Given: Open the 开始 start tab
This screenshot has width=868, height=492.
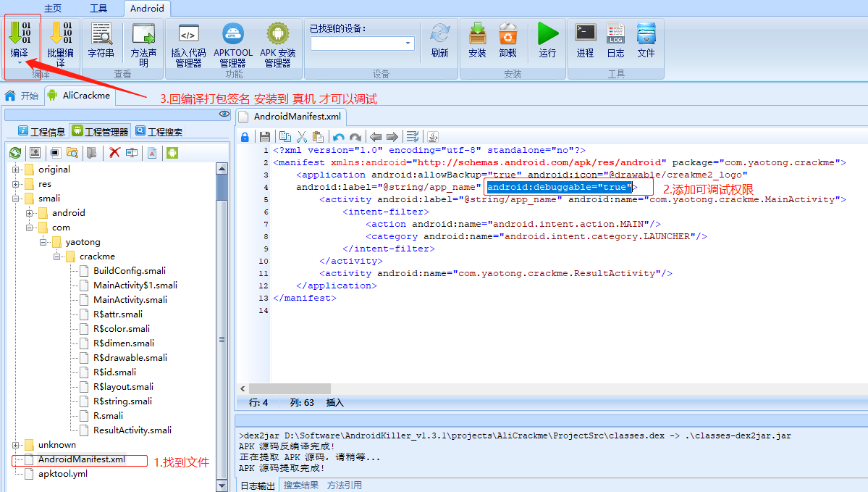Looking at the screenshot, I should [x=22, y=96].
